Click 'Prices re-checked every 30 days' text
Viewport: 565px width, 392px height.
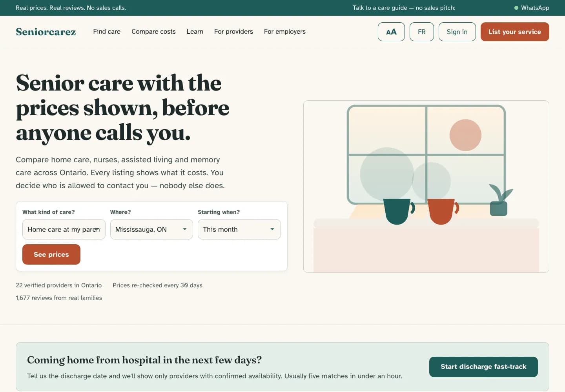157,285
